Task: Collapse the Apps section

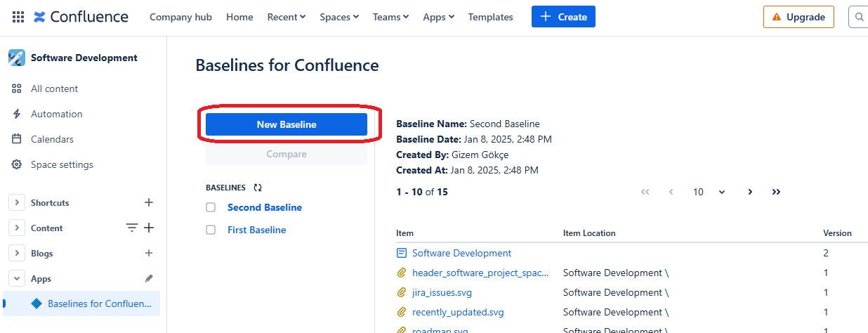Action: click(x=16, y=278)
